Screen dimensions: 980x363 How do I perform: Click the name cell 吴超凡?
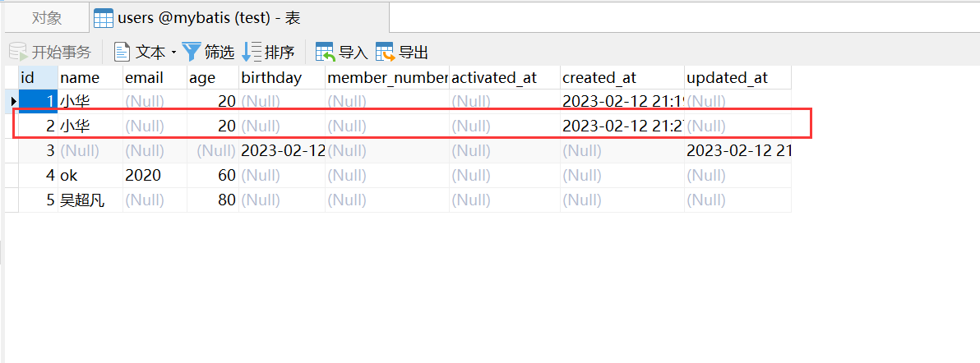[90, 200]
